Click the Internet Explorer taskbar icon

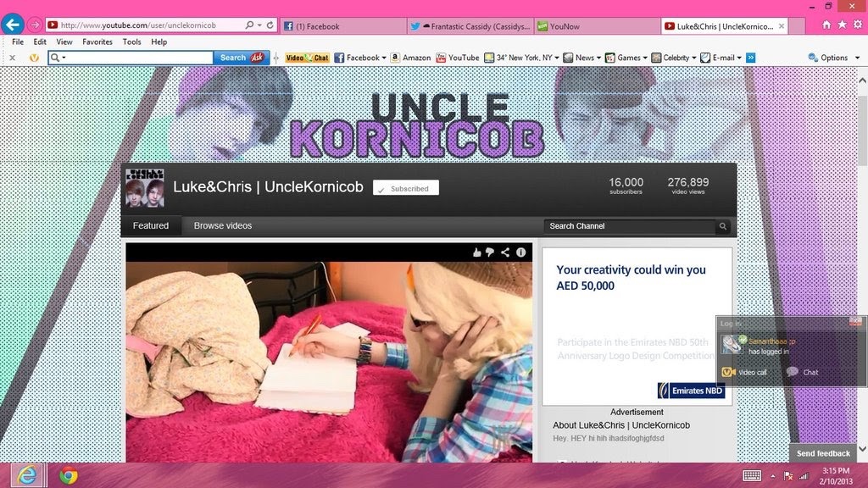click(26, 475)
